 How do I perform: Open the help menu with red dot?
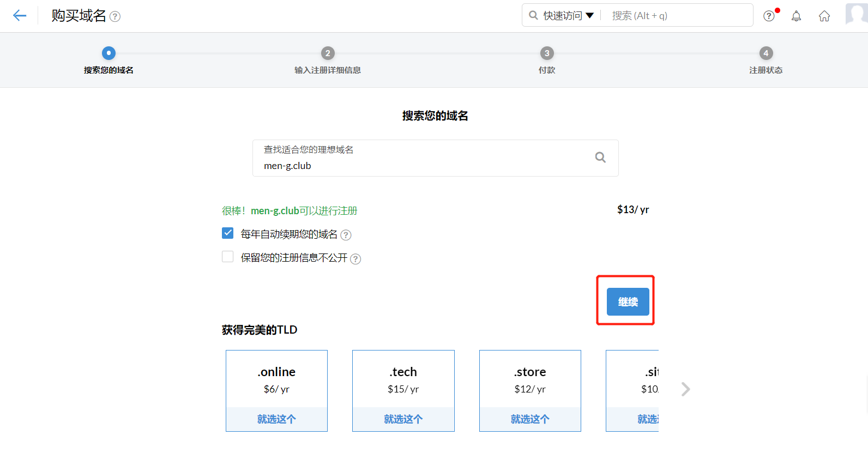tap(769, 16)
